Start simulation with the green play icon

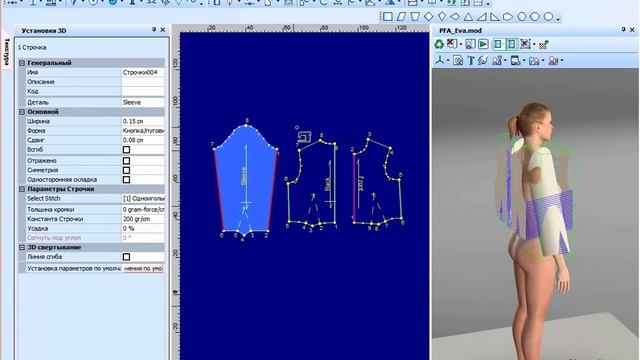[x=483, y=44]
